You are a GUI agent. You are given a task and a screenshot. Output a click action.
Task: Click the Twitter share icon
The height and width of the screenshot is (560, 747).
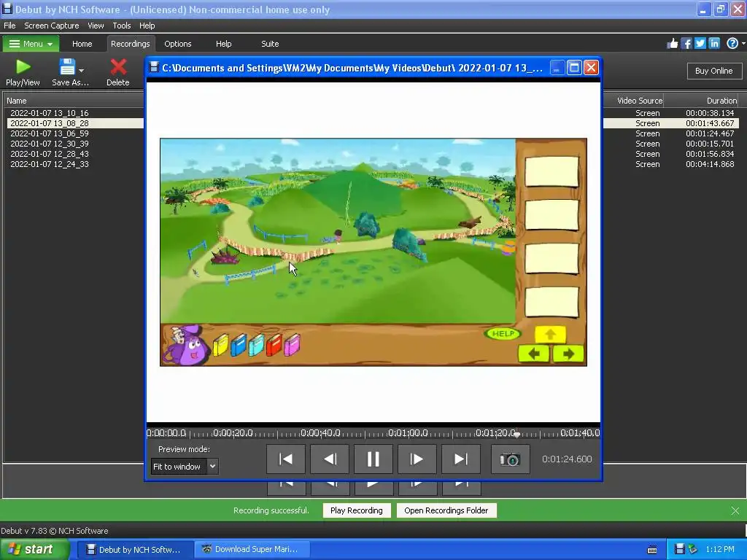click(700, 44)
